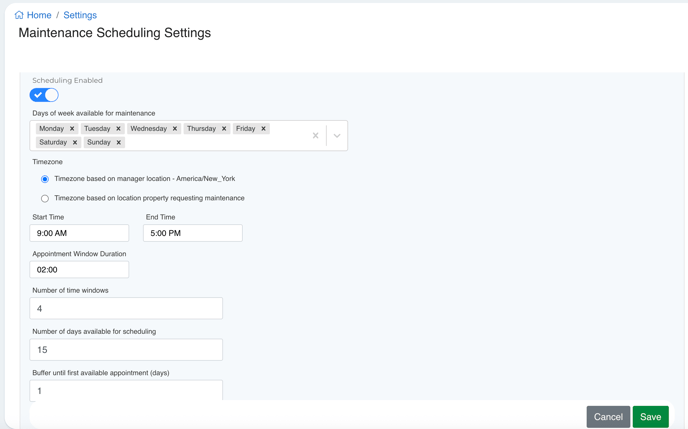Click the Number of time windows field

coord(126,309)
